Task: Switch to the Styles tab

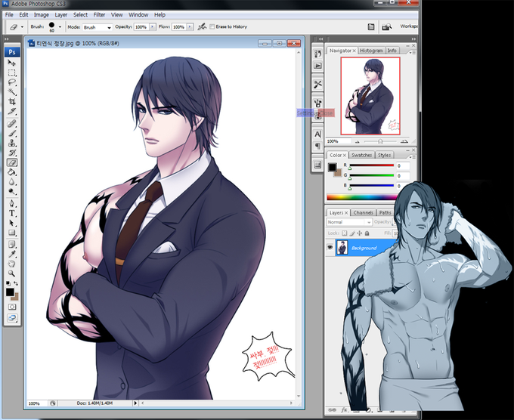Action: pyautogui.click(x=384, y=155)
